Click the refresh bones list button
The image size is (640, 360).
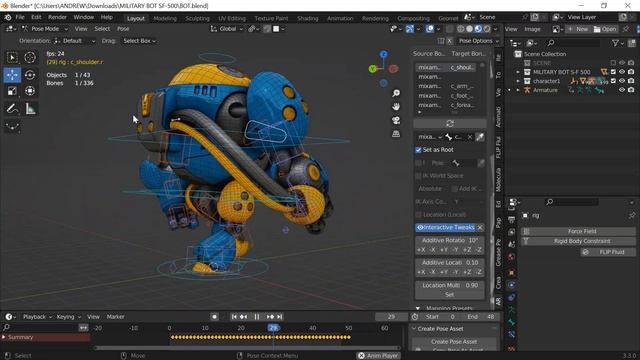point(450,123)
